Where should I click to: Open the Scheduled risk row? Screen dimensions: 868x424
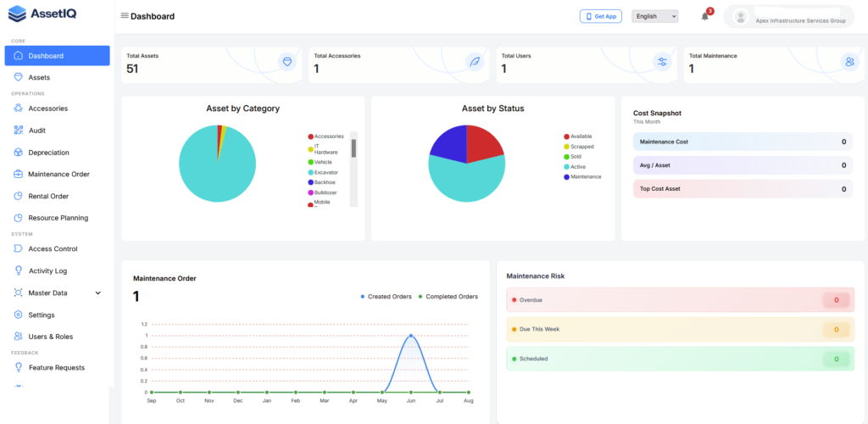click(x=681, y=359)
